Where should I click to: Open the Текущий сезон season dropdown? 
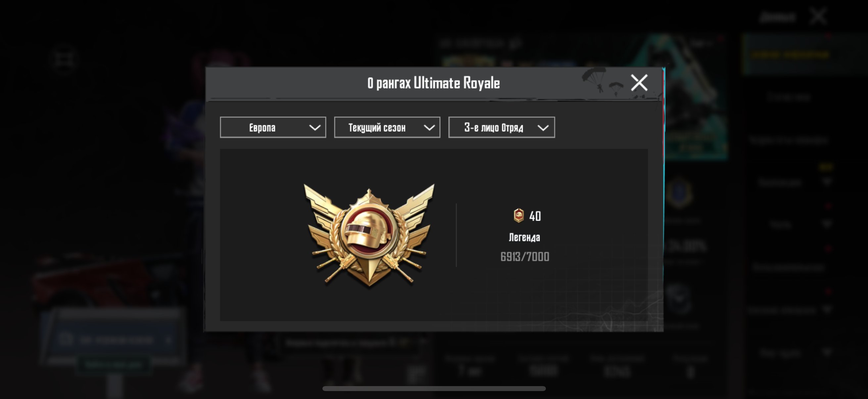tap(387, 127)
